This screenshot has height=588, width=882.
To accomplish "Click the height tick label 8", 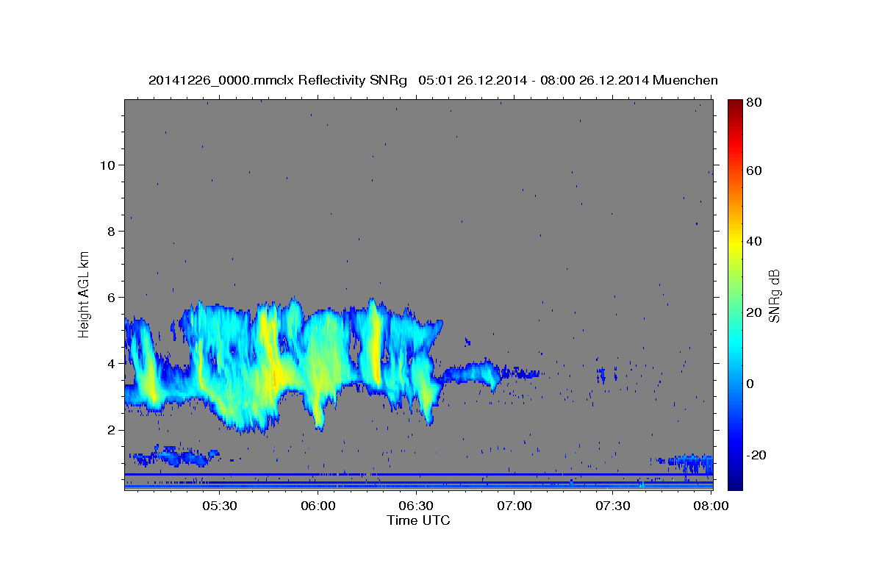I will pyautogui.click(x=112, y=231).
